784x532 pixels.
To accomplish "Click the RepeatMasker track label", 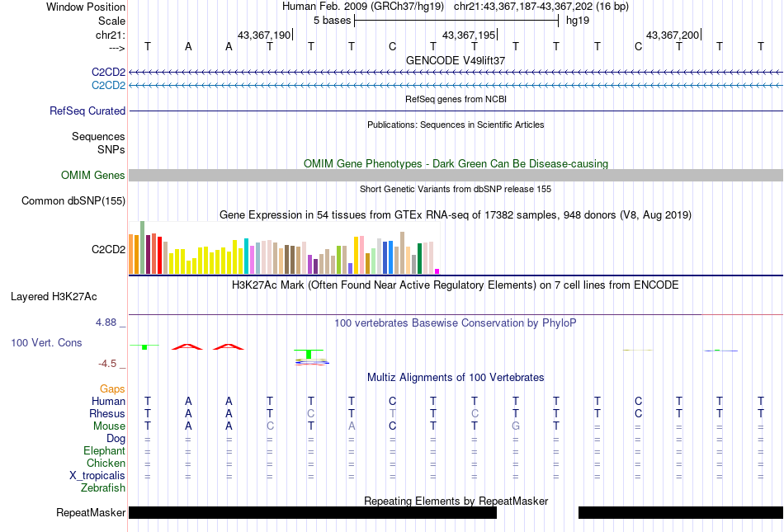I will point(91,512).
